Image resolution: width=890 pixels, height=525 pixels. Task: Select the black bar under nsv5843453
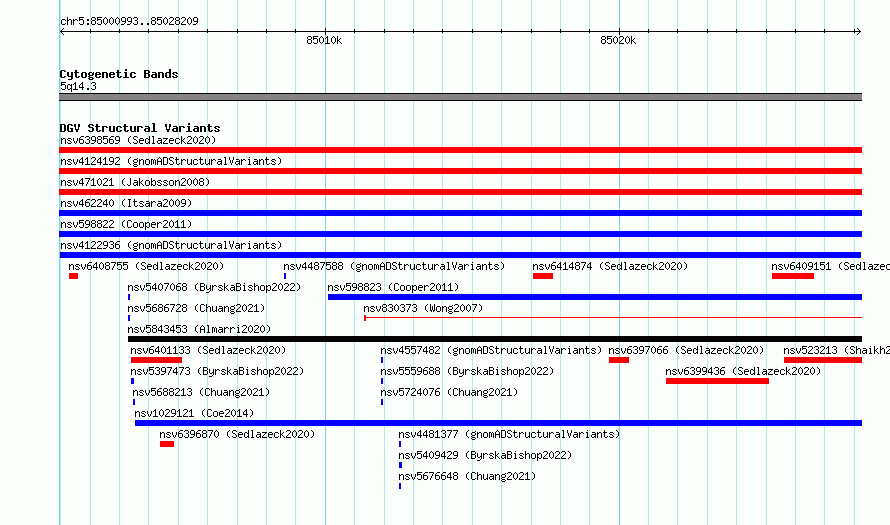pyautogui.click(x=495, y=339)
